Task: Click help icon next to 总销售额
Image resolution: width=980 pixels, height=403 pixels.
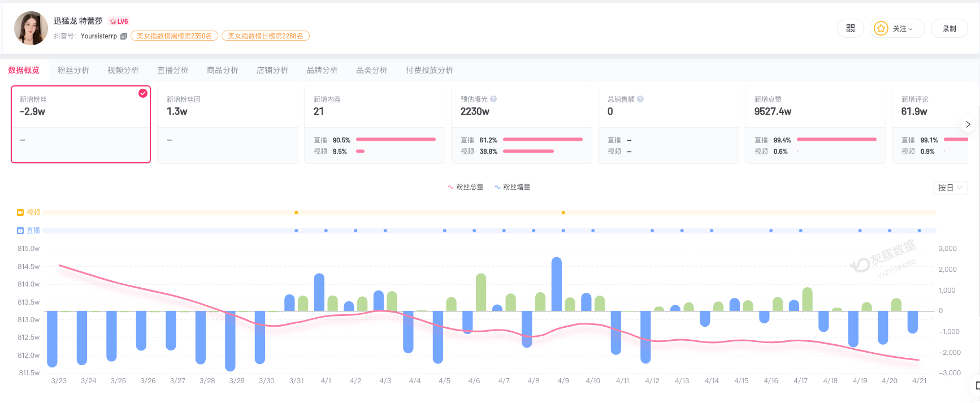Action: (x=640, y=99)
